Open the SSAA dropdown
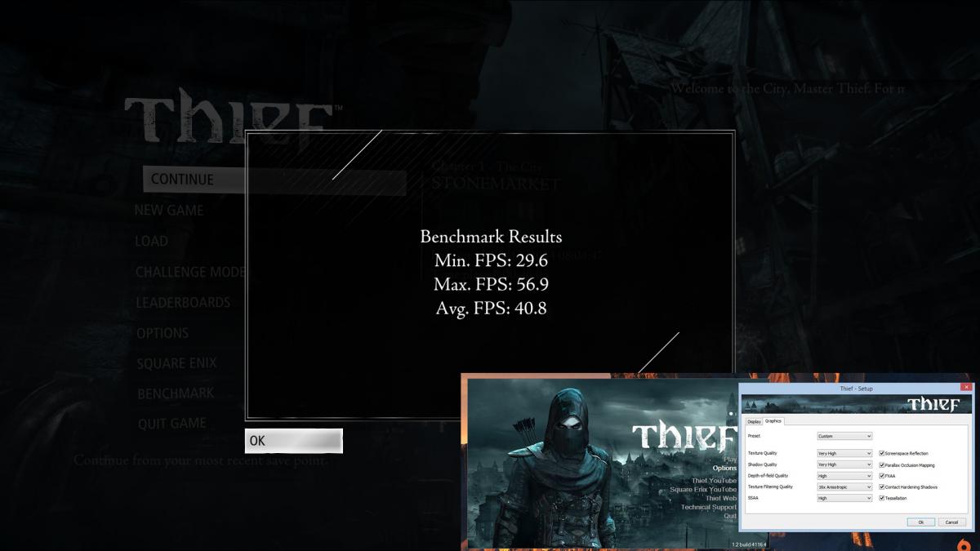Screen dimensions: 980x551 click(844, 498)
